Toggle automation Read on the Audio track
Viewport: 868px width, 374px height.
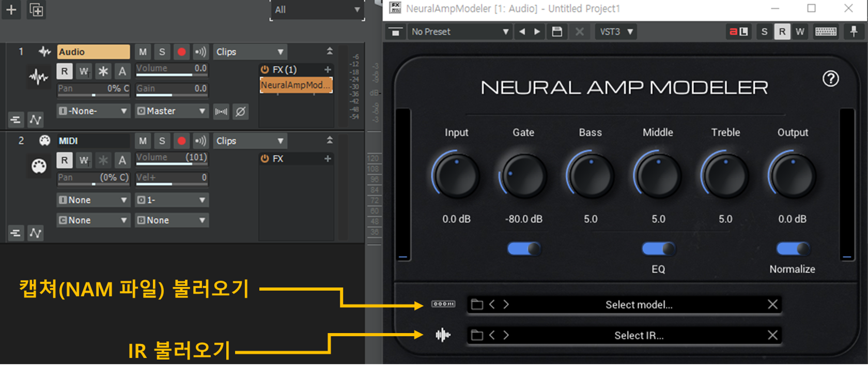pos(64,71)
